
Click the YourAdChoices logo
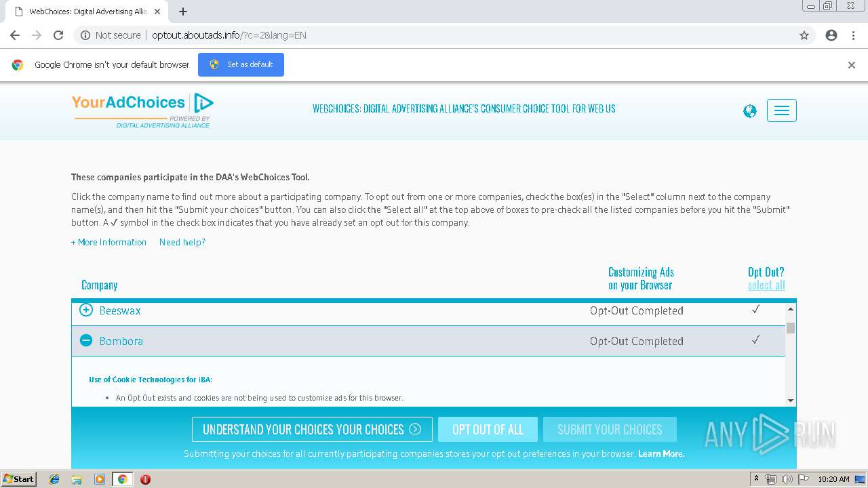click(x=142, y=110)
